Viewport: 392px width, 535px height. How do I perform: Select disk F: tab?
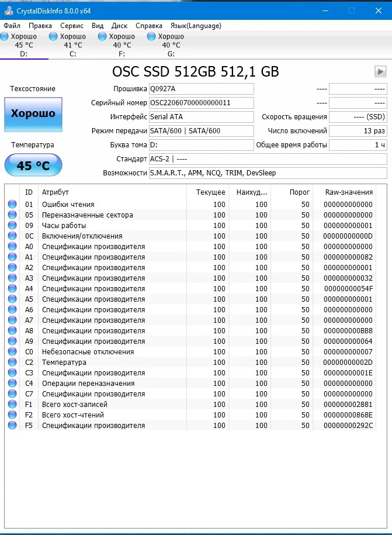point(122,45)
